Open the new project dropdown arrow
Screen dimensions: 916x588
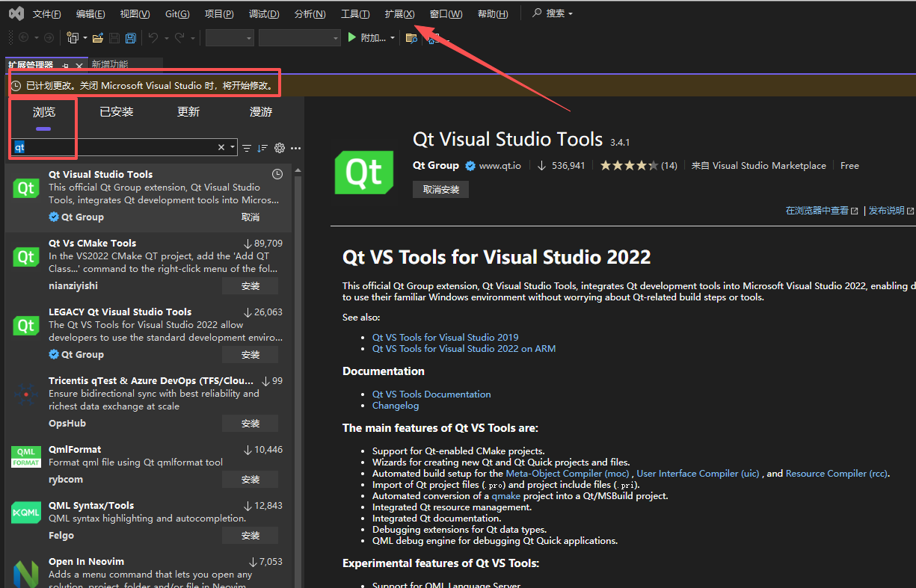pyautogui.click(x=85, y=38)
